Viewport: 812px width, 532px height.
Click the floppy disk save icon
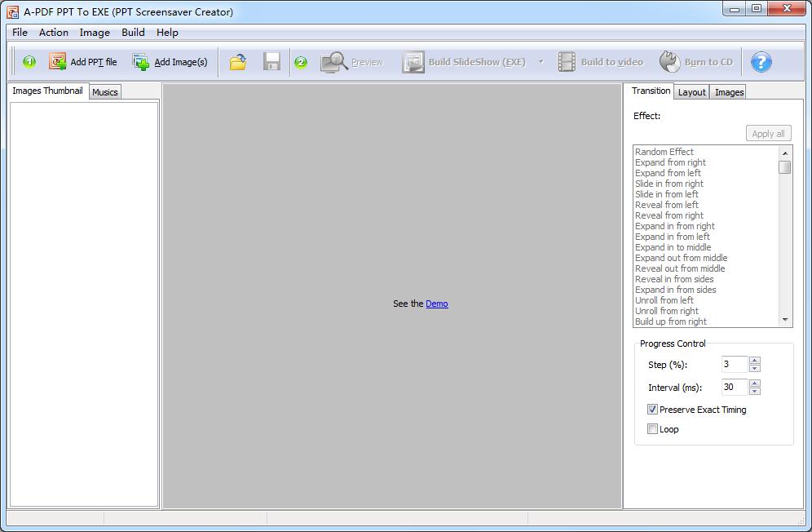[271, 62]
